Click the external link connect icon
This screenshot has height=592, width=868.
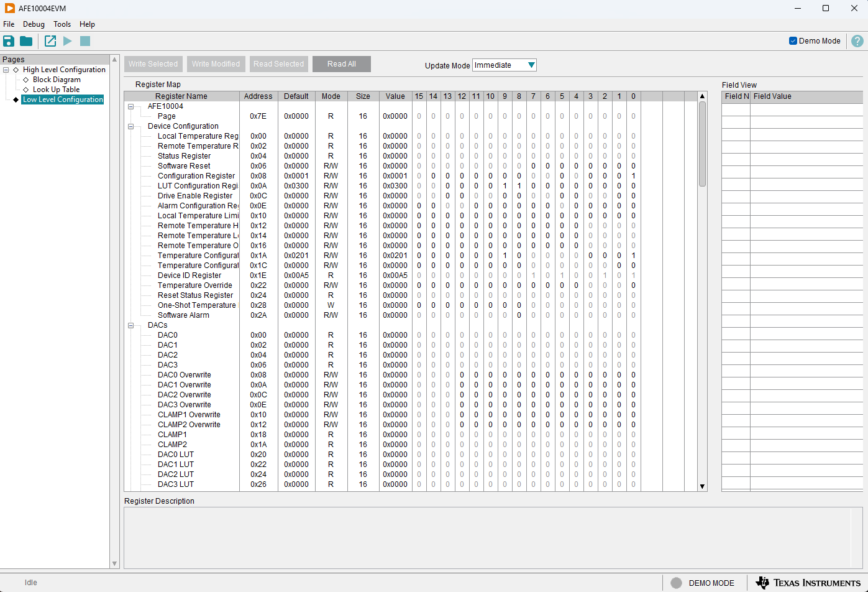pos(50,41)
